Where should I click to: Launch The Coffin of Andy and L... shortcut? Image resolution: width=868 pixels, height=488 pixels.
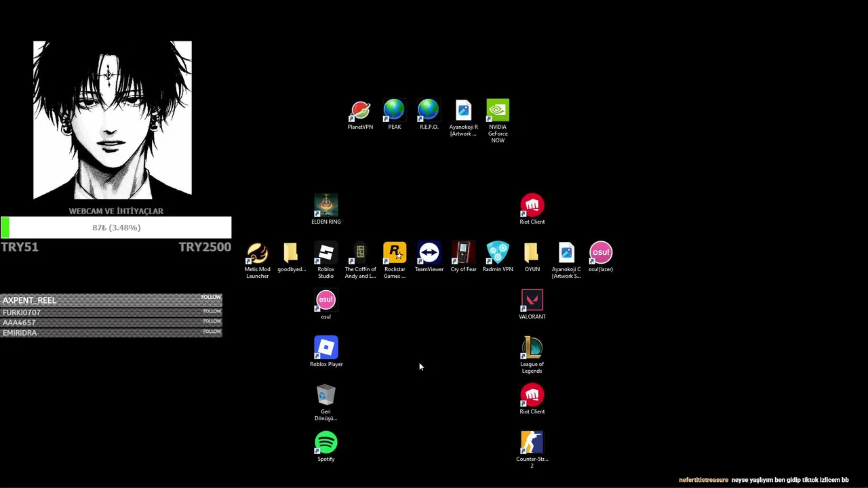pyautogui.click(x=360, y=260)
